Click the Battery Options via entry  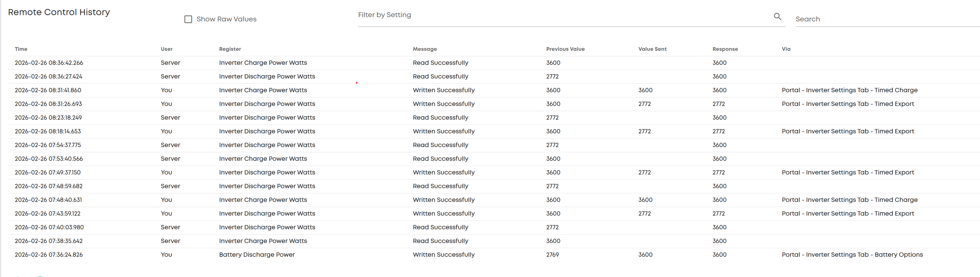coord(852,255)
